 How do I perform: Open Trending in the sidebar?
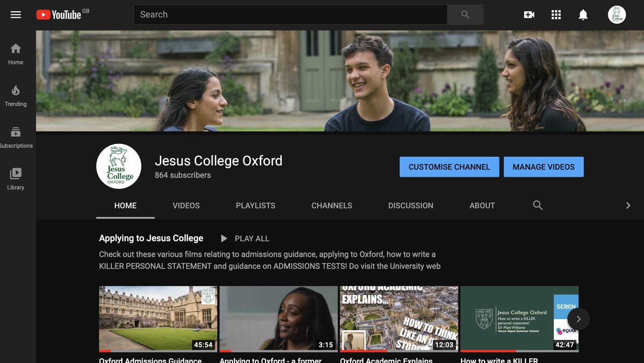pyautogui.click(x=16, y=96)
